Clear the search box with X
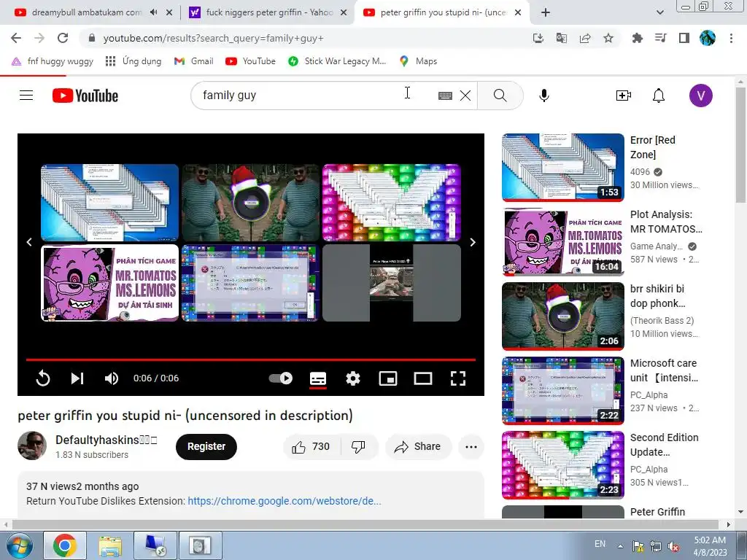747x560 pixels. coord(465,96)
